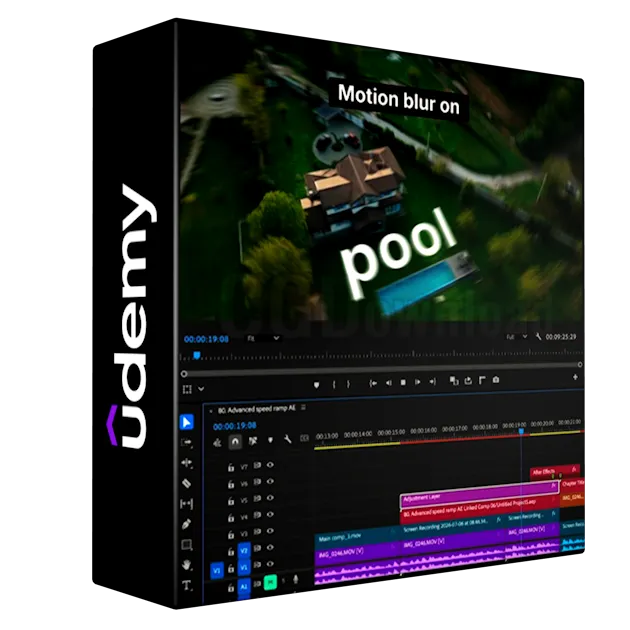Toggle snap magnet in timeline
The height and width of the screenshot is (630, 630).
(x=235, y=442)
